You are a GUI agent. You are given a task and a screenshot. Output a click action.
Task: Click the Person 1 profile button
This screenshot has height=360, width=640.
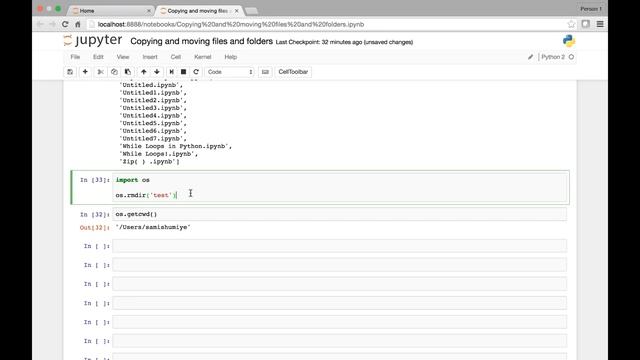[591, 9]
